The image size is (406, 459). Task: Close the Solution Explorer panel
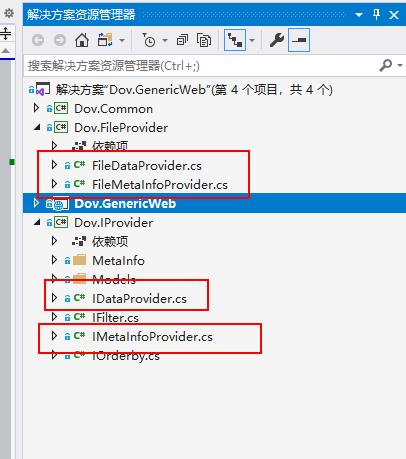tap(394, 15)
